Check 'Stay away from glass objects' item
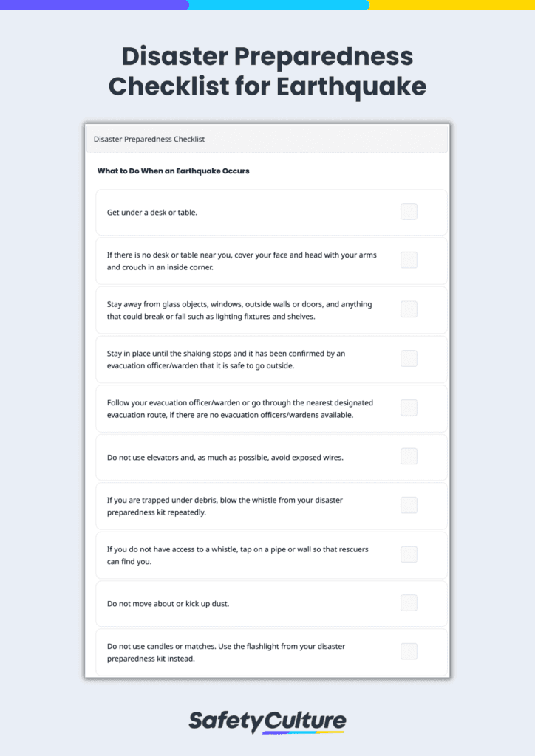Image resolution: width=535 pixels, height=756 pixels. point(409,309)
